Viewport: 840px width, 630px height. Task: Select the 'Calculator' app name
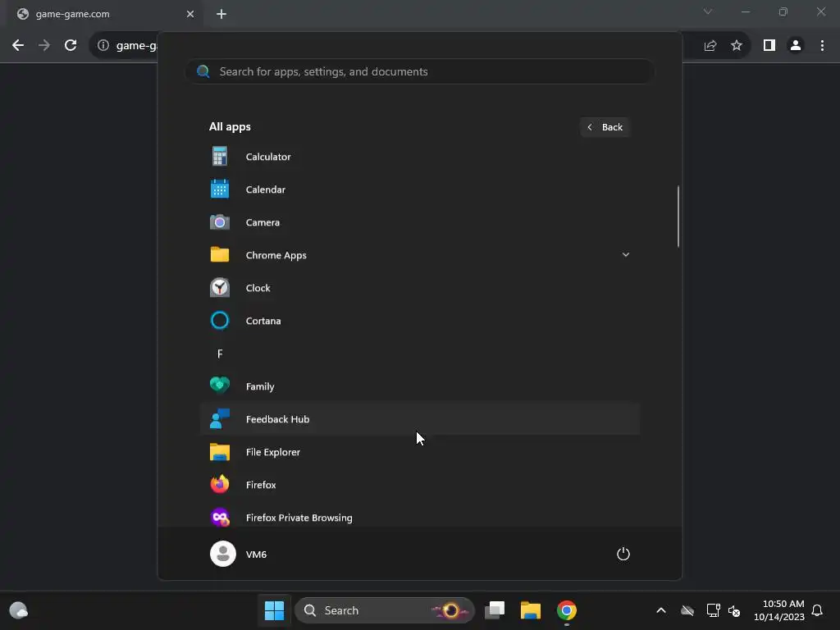coord(268,157)
